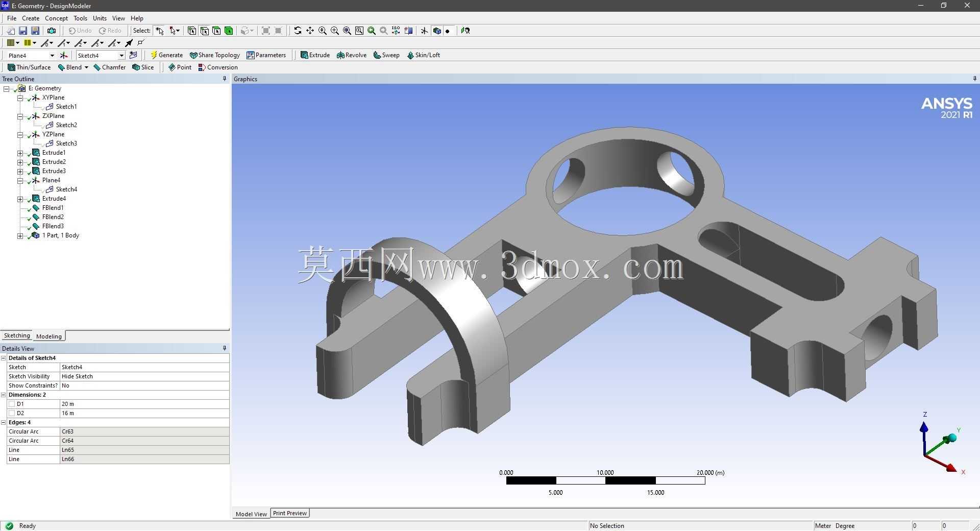Click the Save project icon
This screenshot has width=980, height=531.
coord(23,31)
